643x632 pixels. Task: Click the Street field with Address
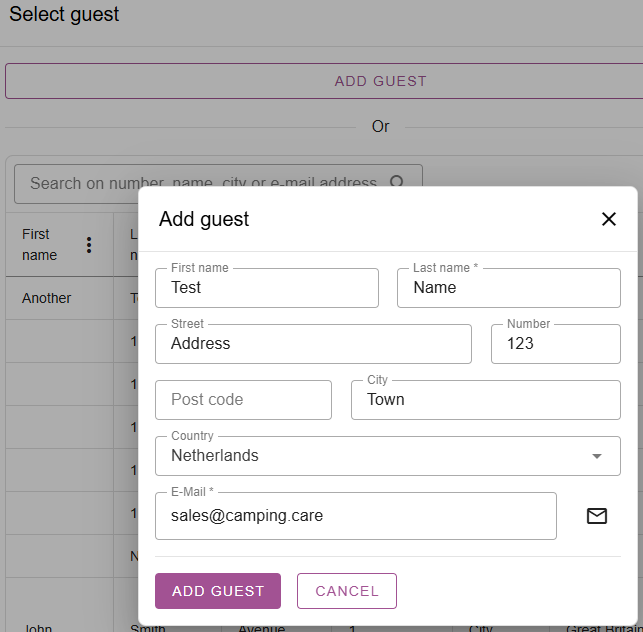313,344
